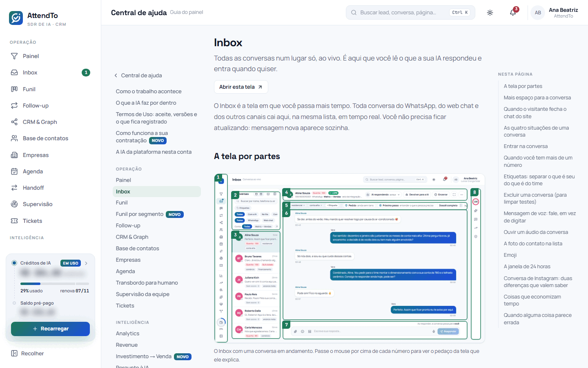Open Base de contatos in the main left sidebar
Viewport: 588px width, 368px height.
click(x=51, y=138)
